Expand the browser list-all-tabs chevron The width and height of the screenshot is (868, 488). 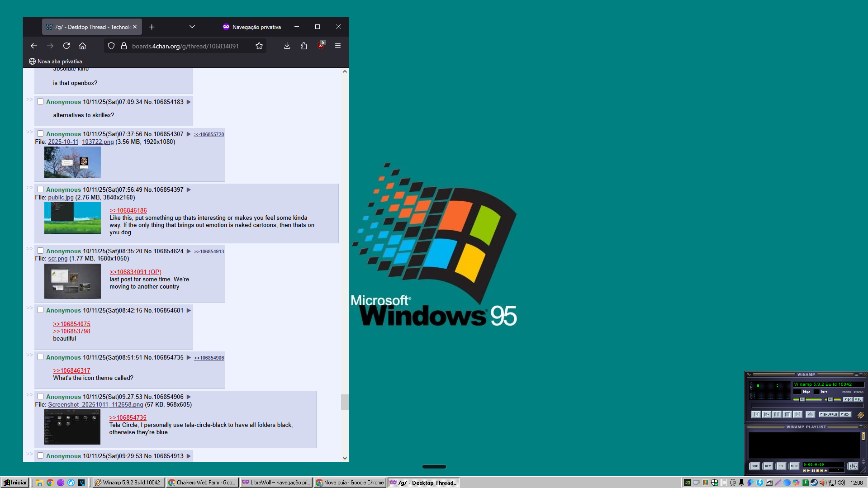coord(192,27)
